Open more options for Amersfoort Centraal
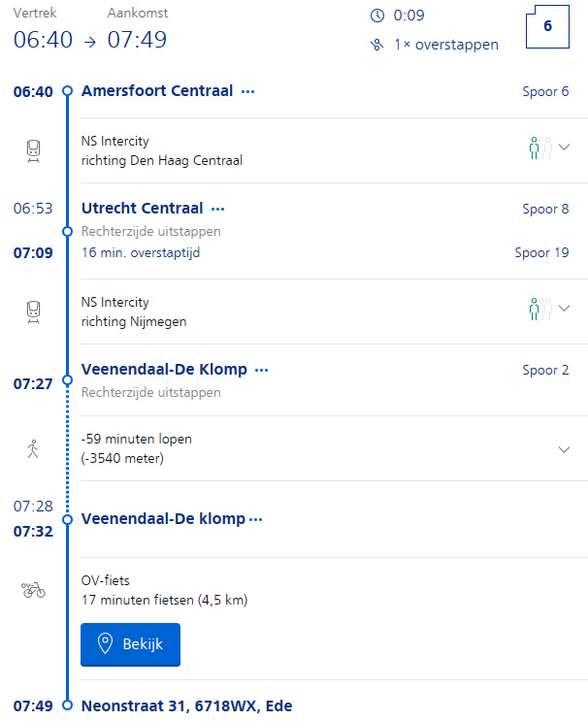The image size is (588, 721). tap(247, 92)
